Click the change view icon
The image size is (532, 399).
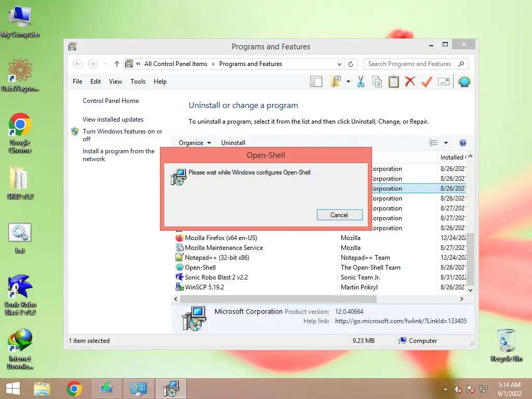coord(434,143)
